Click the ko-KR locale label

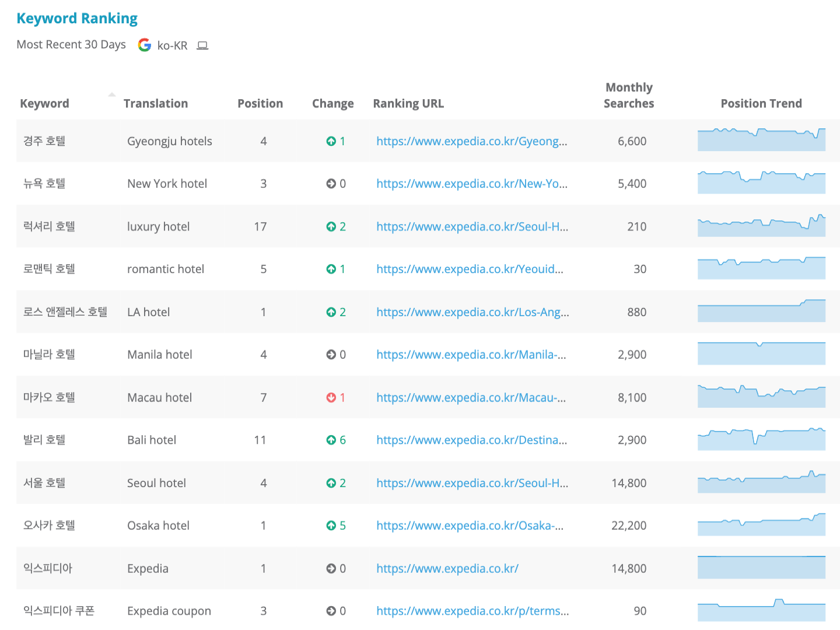(x=172, y=45)
